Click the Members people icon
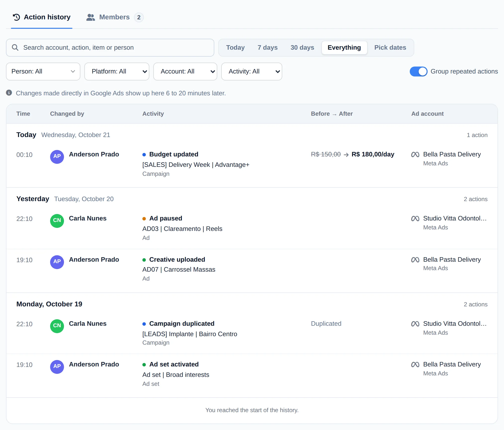 (x=91, y=17)
